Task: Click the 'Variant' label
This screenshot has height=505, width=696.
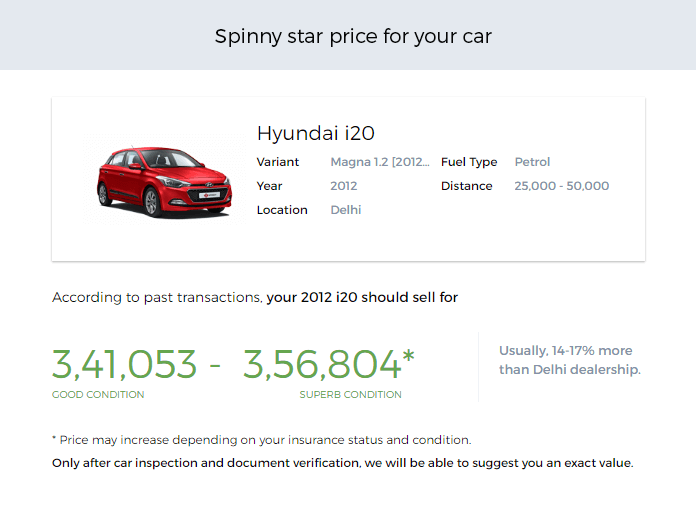Action: coord(277,162)
